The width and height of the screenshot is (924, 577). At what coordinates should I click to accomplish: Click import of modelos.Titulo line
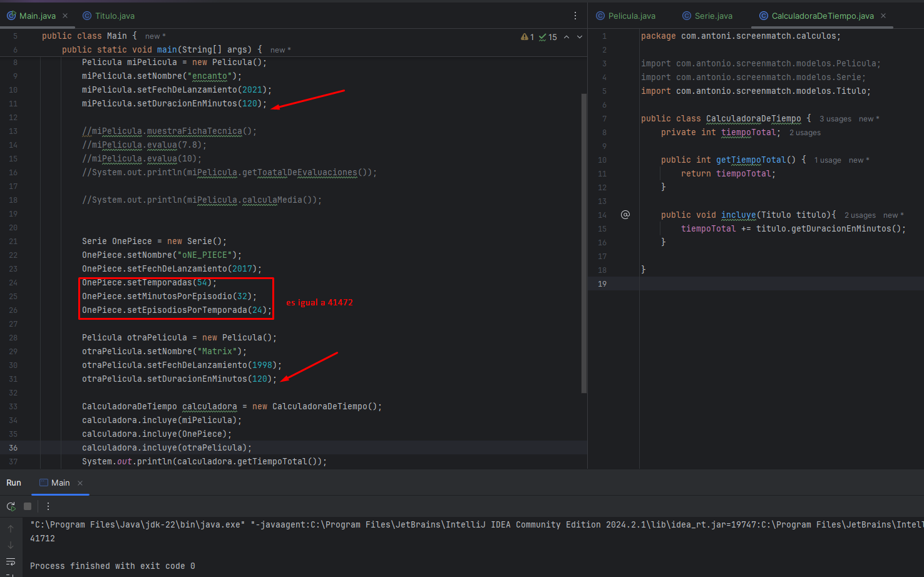(756, 91)
